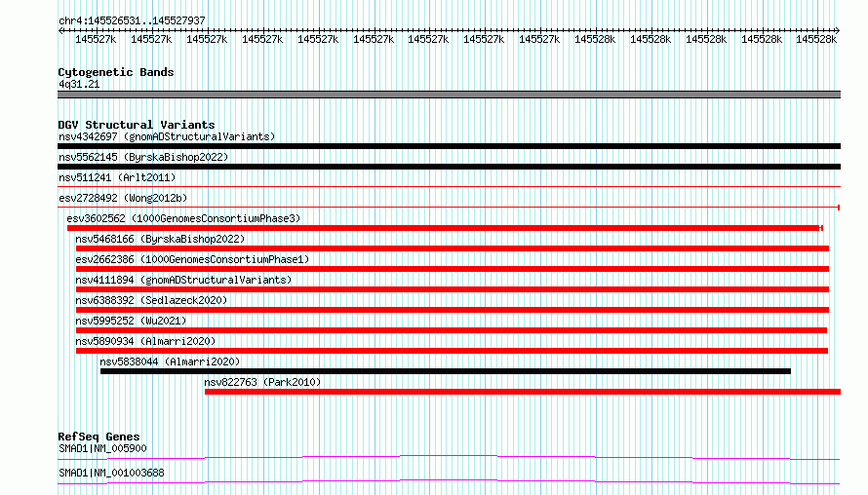Screen dimensions: 868x495
Task: Open the nsv822763 Park2010 label
Action: coord(262,382)
